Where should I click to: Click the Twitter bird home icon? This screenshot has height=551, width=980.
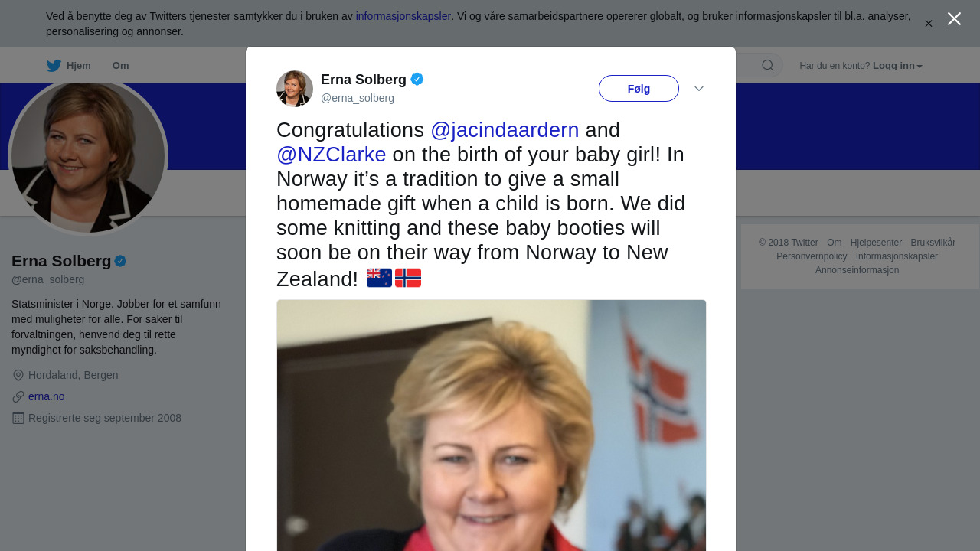pyautogui.click(x=54, y=66)
